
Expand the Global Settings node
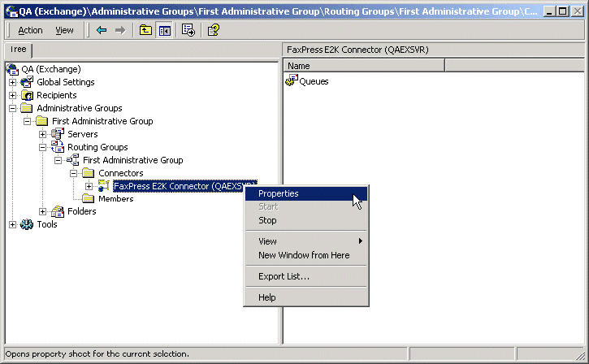point(12,82)
